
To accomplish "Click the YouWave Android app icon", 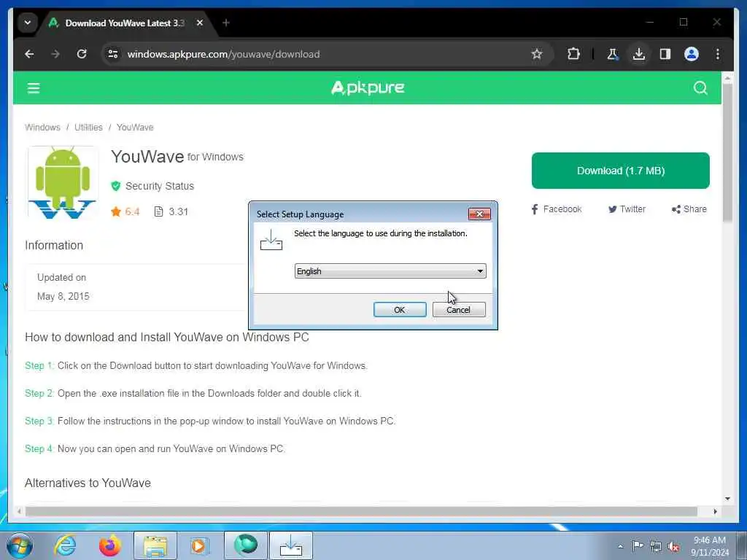I will click(x=63, y=183).
